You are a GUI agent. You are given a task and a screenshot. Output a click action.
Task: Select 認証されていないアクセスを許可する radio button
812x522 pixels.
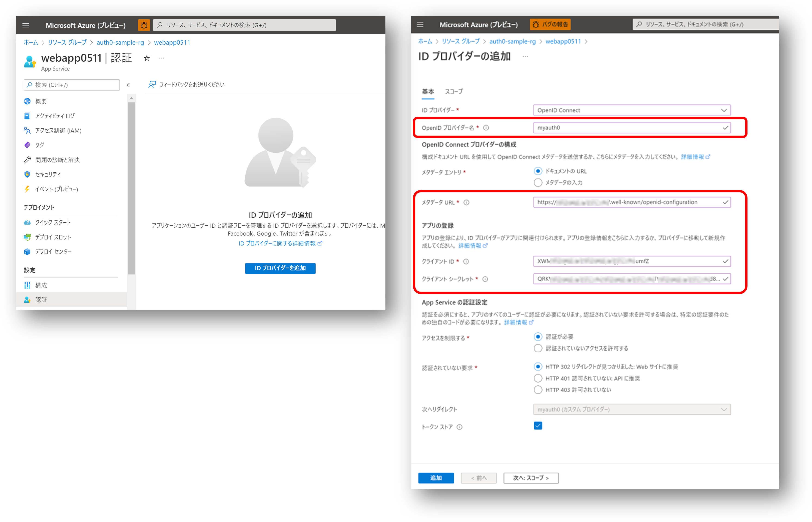tap(538, 348)
